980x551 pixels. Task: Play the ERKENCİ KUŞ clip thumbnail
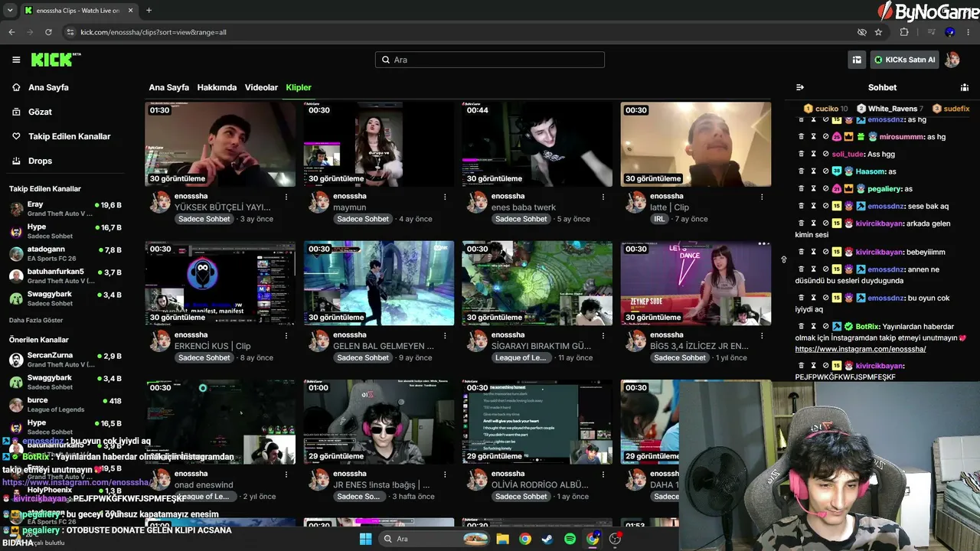coord(220,283)
